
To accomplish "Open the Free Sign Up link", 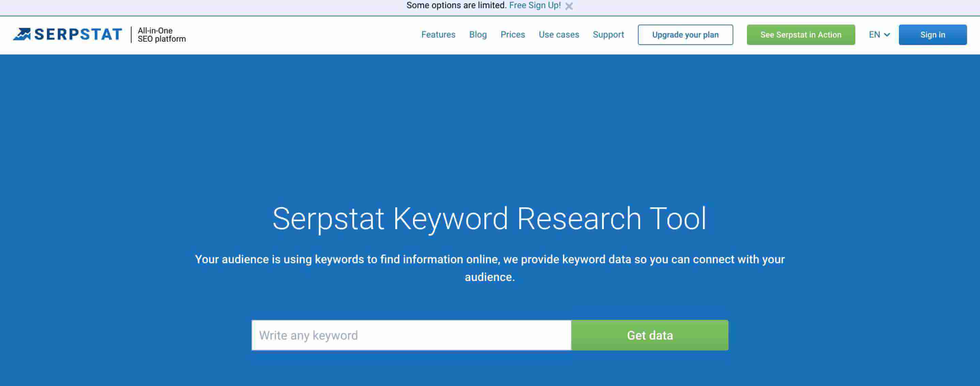I will tap(535, 5).
